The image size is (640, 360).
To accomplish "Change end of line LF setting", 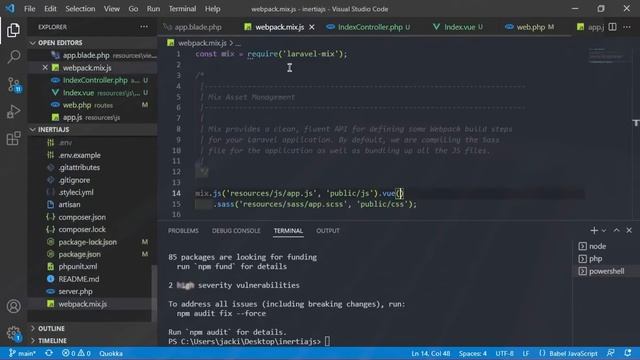I will 526,353.
